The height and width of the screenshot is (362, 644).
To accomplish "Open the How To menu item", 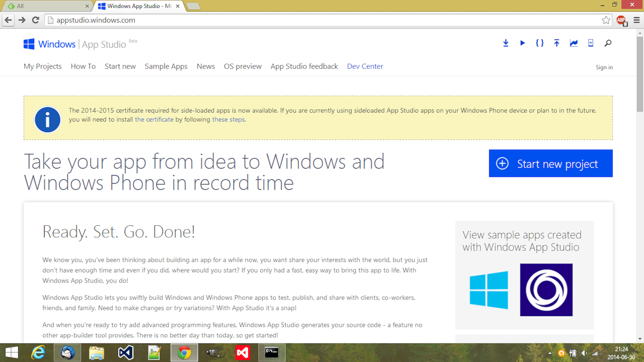I will click(x=83, y=66).
